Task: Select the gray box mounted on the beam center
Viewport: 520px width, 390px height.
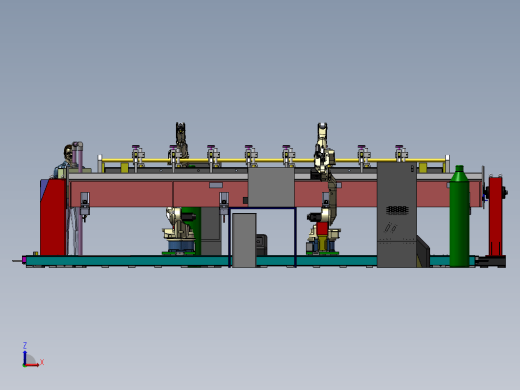Action: coord(271,187)
